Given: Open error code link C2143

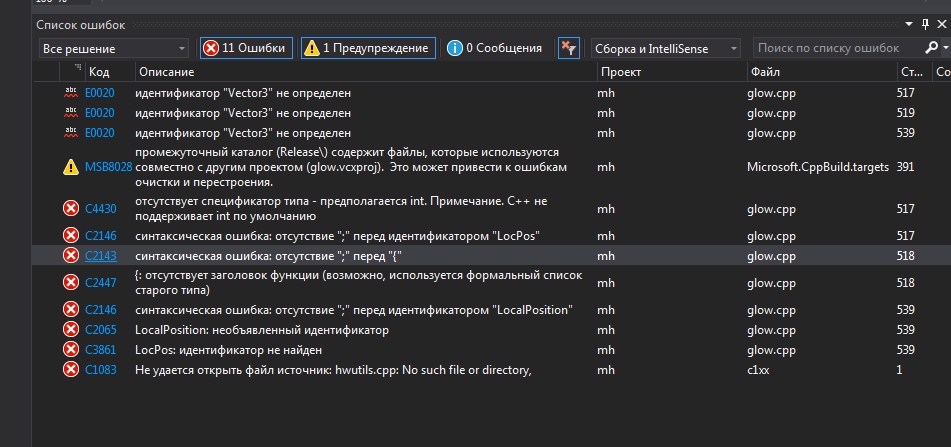Looking at the screenshot, I should 101,256.
